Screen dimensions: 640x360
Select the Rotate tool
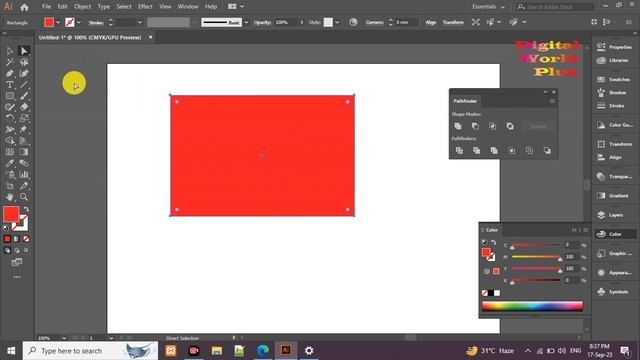10,118
